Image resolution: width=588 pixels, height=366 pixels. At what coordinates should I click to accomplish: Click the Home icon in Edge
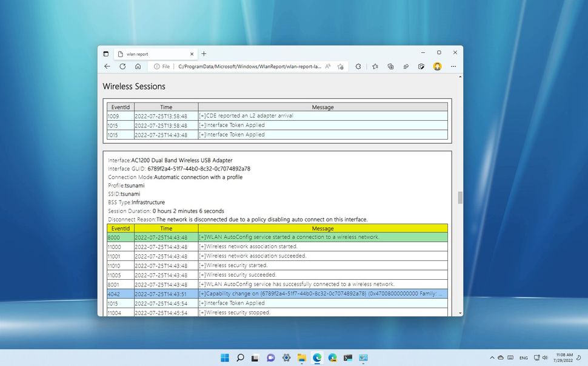point(138,67)
